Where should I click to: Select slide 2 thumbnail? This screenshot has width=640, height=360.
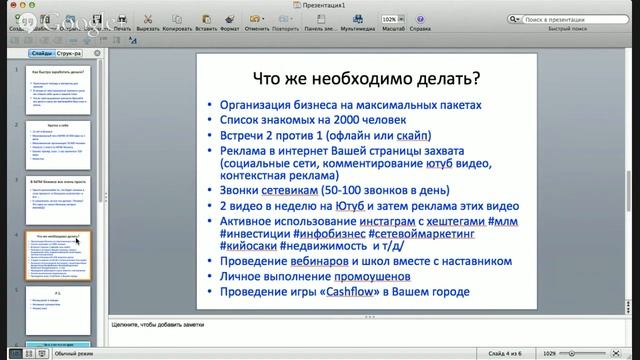click(x=58, y=145)
